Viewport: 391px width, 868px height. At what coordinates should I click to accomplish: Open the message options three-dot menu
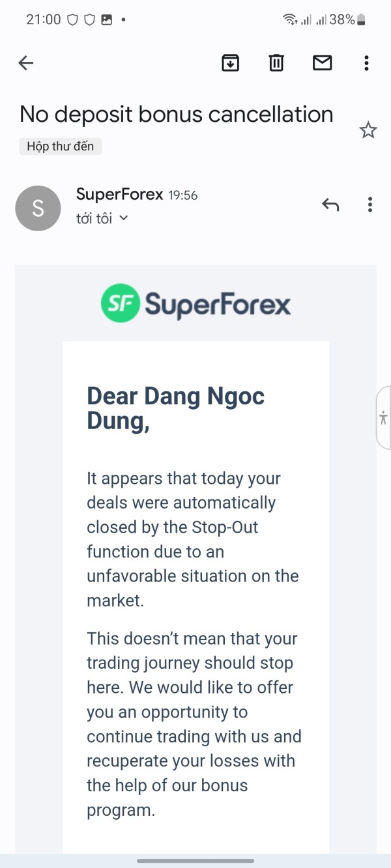[x=369, y=204]
